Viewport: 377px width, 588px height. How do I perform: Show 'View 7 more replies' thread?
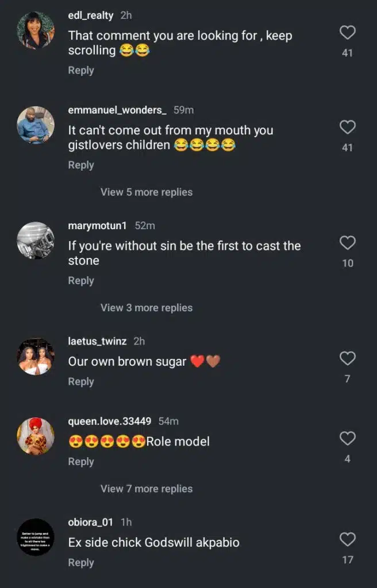(x=147, y=489)
